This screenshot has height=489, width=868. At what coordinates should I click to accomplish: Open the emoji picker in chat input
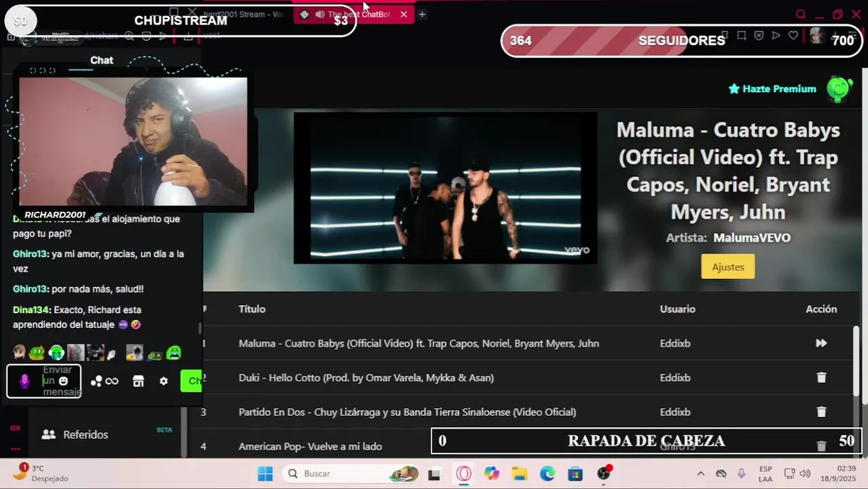click(x=63, y=381)
